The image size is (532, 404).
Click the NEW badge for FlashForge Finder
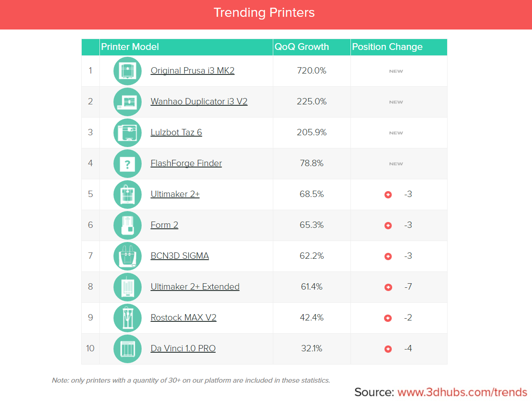(396, 164)
